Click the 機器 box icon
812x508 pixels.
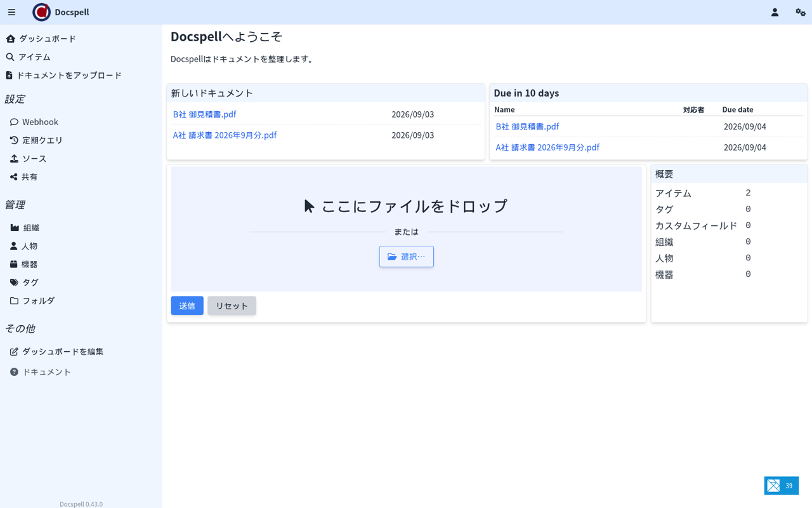pyautogui.click(x=13, y=264)
